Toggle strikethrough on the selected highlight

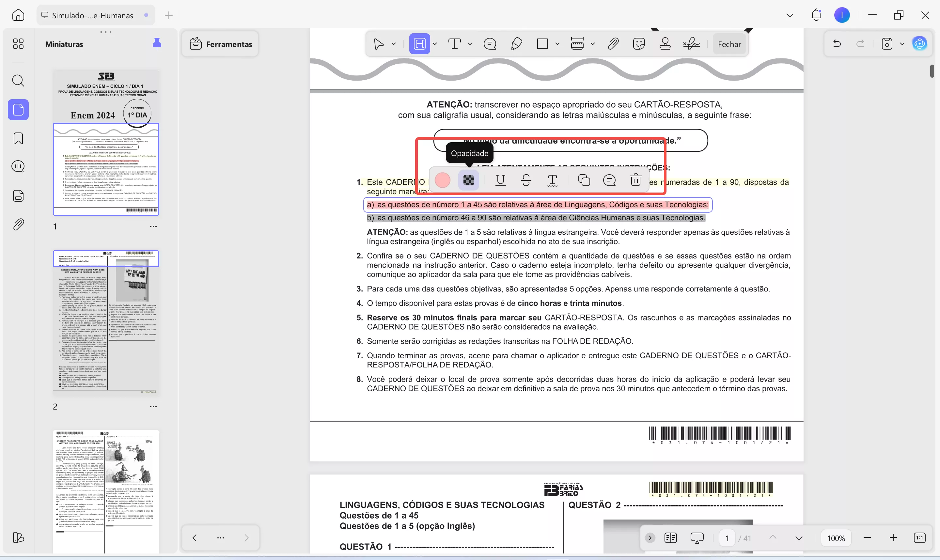526,180
